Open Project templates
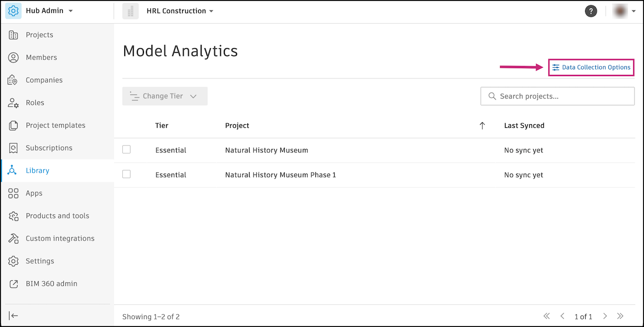 55,125
